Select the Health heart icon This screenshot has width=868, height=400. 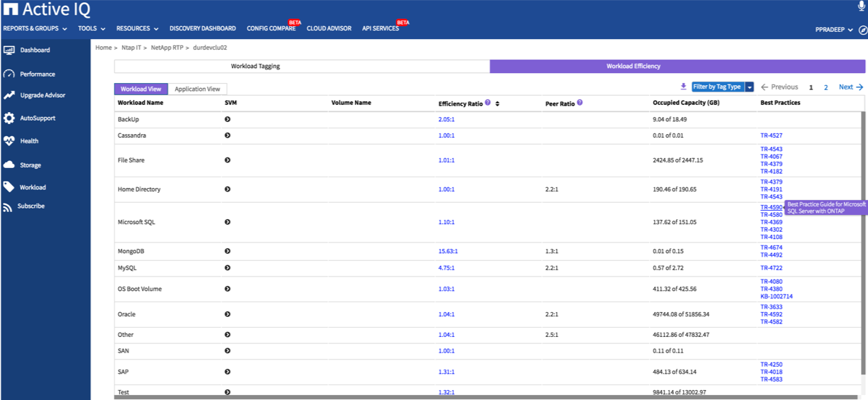click(9, 141)
